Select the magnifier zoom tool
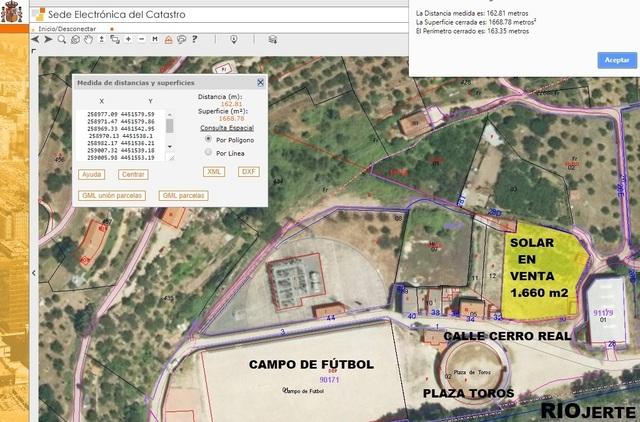 62,39
